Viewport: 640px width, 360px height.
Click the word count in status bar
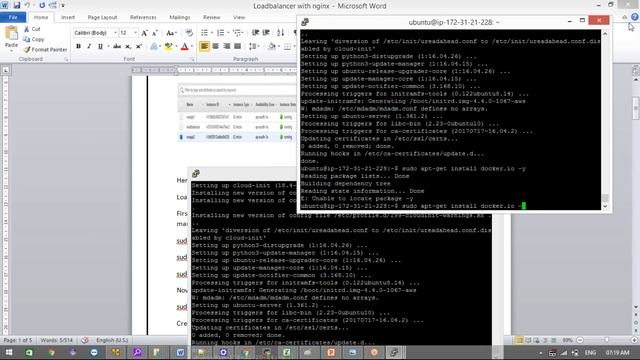tap(56, 340)
